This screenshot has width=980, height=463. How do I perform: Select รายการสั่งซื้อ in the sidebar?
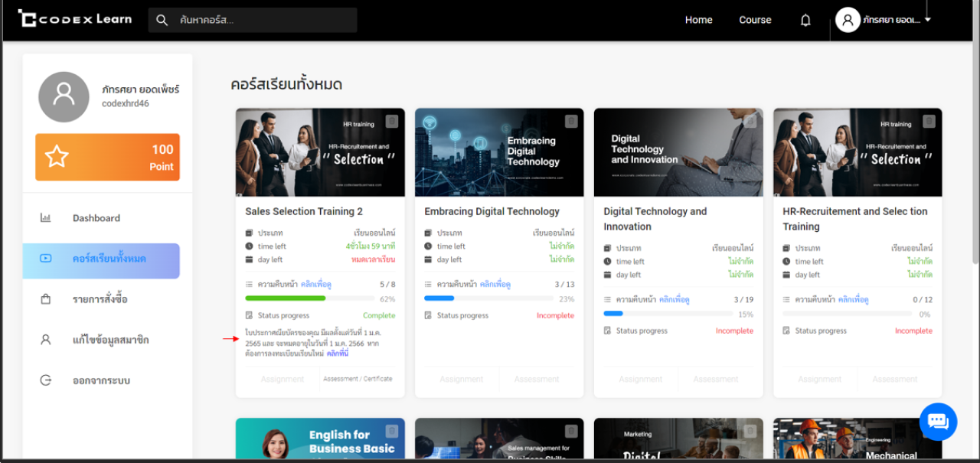pyautogui.click(x=100, y=299)
